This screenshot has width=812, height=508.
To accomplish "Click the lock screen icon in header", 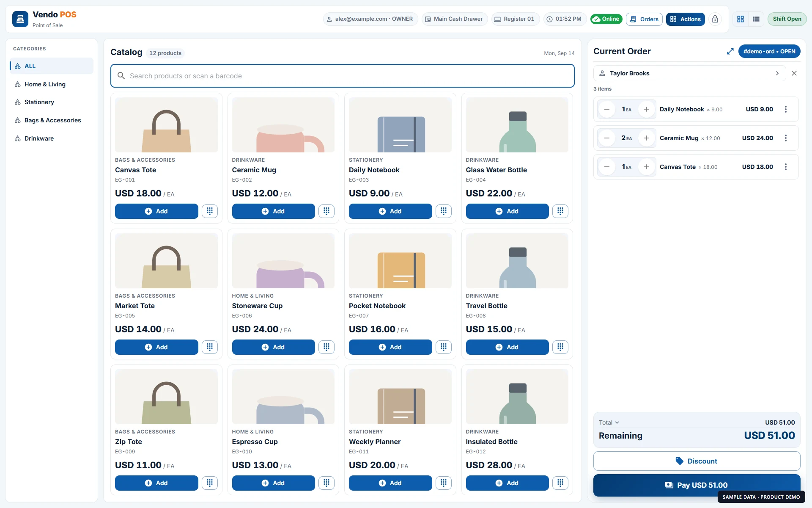I will click(x=715, y=19).
